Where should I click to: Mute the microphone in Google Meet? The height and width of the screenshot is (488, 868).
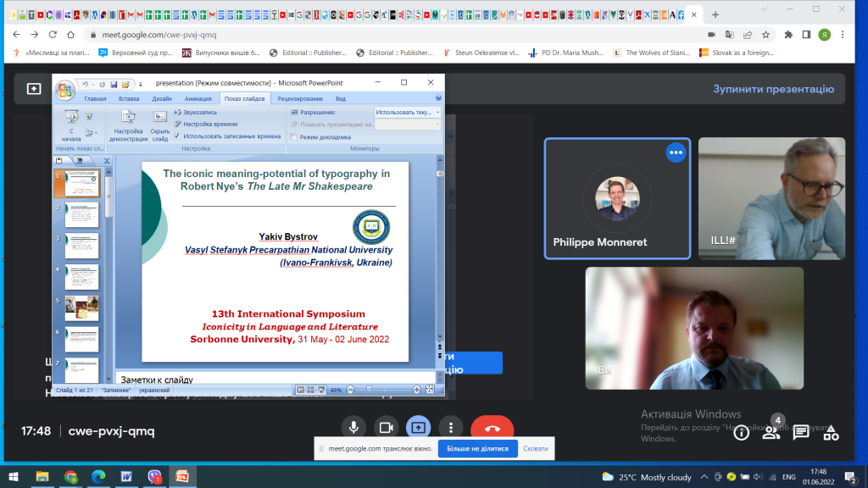[353, 428]
